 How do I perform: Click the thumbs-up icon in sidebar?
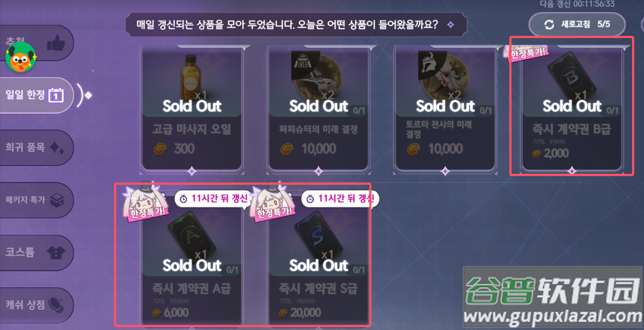point(56,43)
